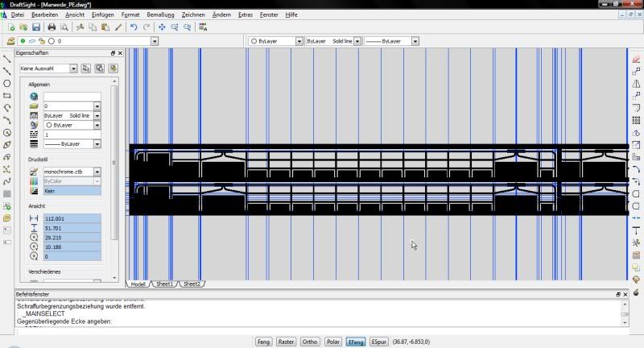This screenshot has width=644, height=348.
Task: Click the view width field 112.001
Action: point(72,218)
